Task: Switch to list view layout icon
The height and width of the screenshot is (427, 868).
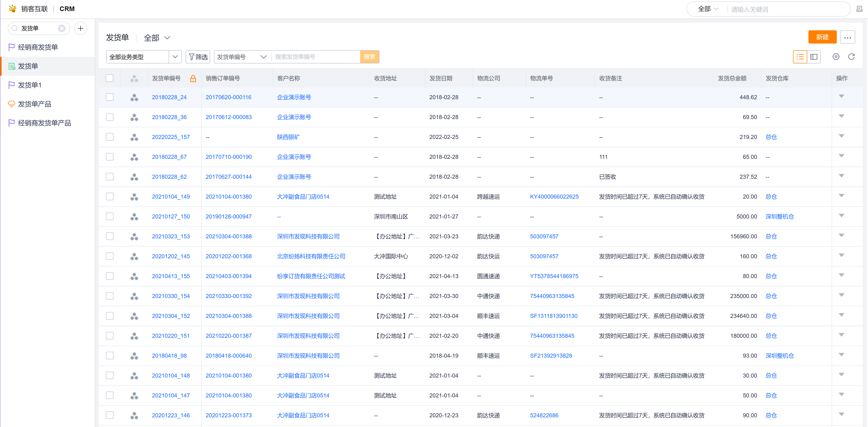Action: 800,57
